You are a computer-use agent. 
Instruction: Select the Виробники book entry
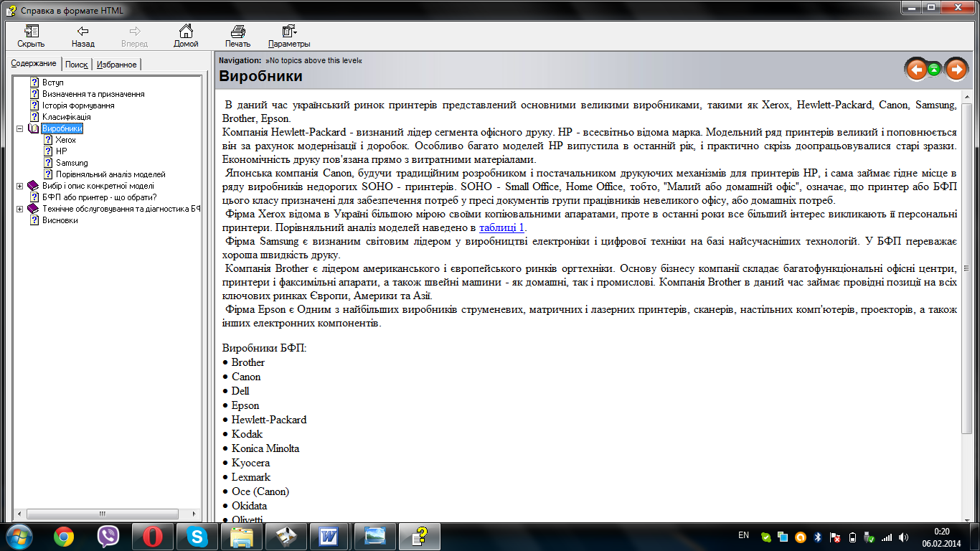(62, 128)
